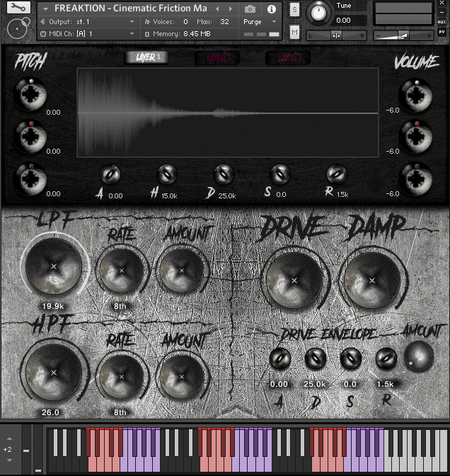This screenshot has height=476, width=450.
Task: Click the HPF 26.0 value readout
Action: pyautogui.click(x=50, y=412)
